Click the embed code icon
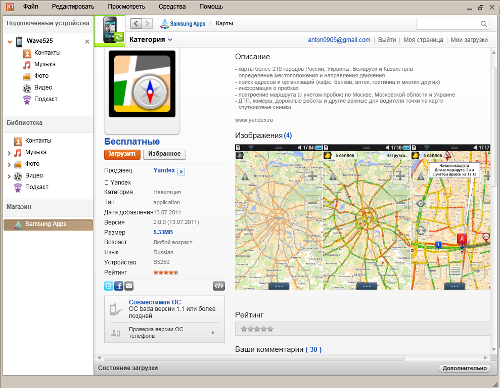This screenshot has height=388, width=500. coord(219,286)
